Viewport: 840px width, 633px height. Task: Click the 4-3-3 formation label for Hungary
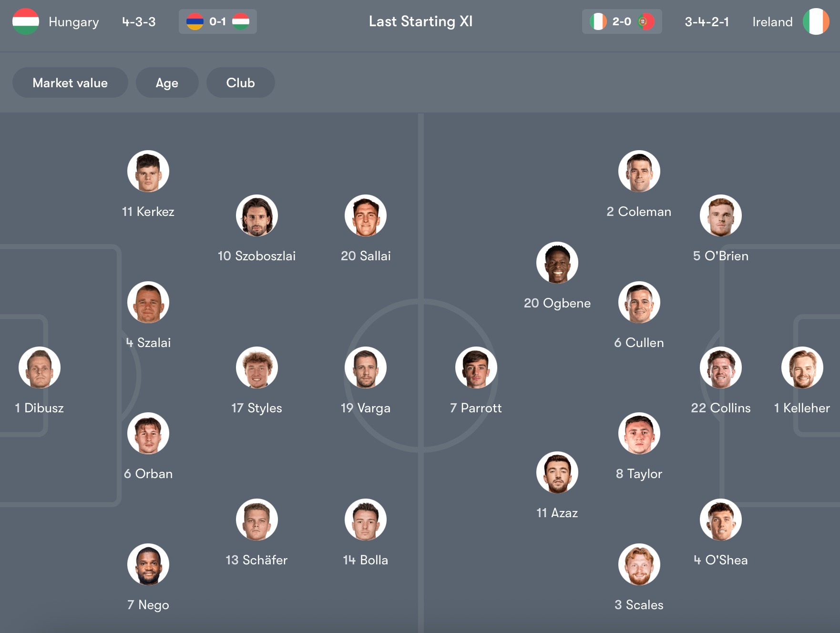pyautogui.click(x=138, y=21)
